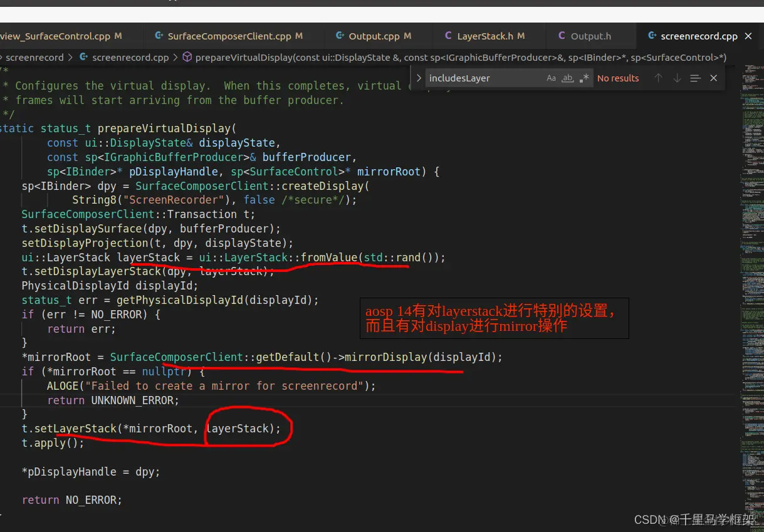Click 'return NO_ERROR;' line

pyautogui.click(x=72, y=500)
